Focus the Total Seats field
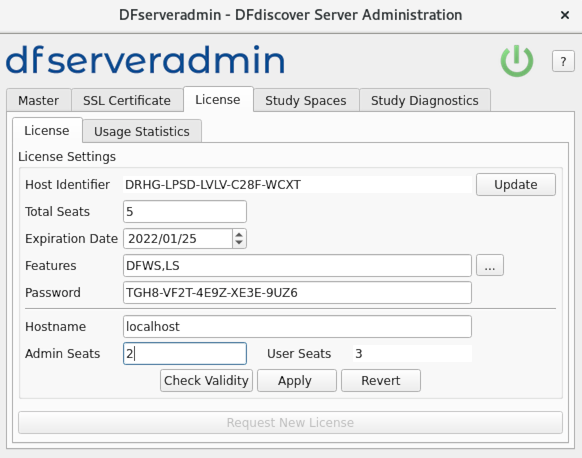The width and height of the screenshot is (582, 458). pyautogui.click(x=185, y=212)
